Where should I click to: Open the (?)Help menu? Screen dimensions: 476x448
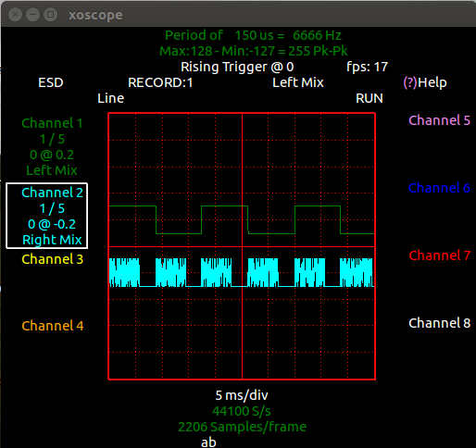tap(425, 82)
